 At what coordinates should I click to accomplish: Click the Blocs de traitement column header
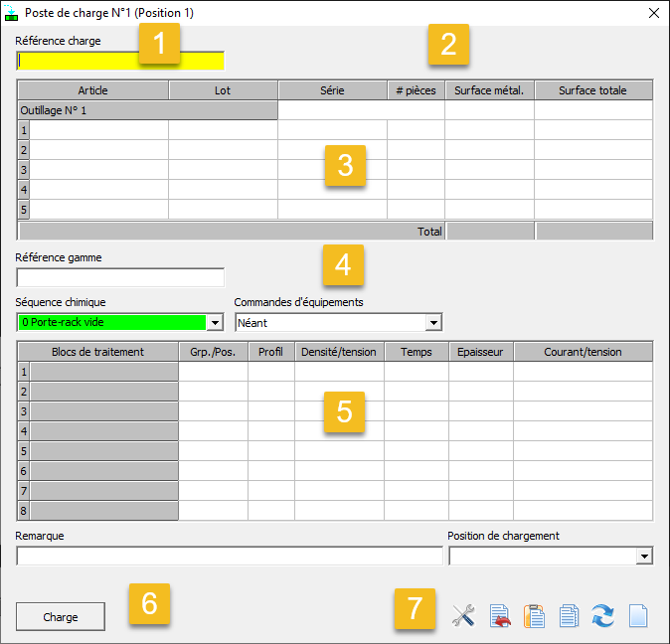97,352
